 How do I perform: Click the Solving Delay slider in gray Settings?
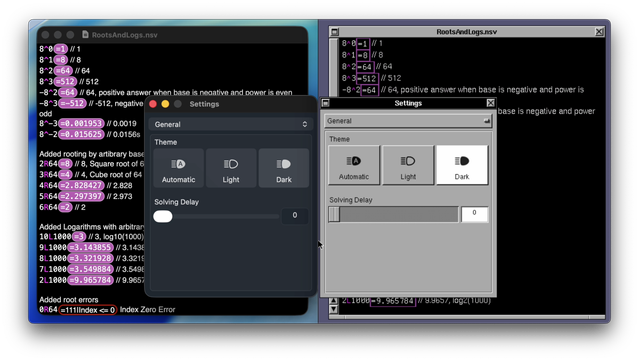[x=393, y=214]
